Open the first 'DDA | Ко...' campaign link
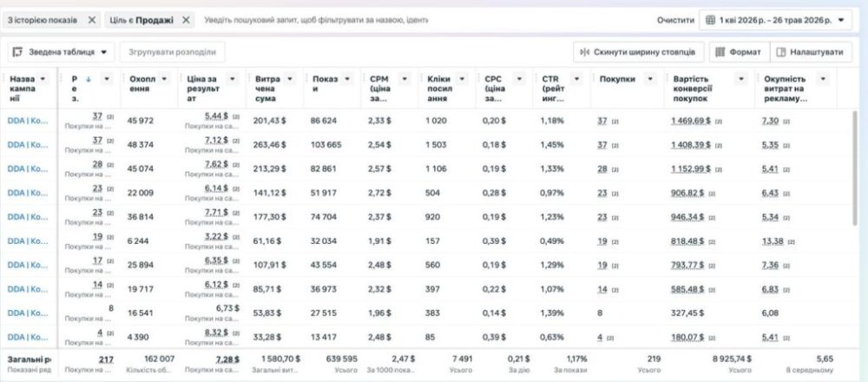868x382 pixels. (x=28, y=121)
